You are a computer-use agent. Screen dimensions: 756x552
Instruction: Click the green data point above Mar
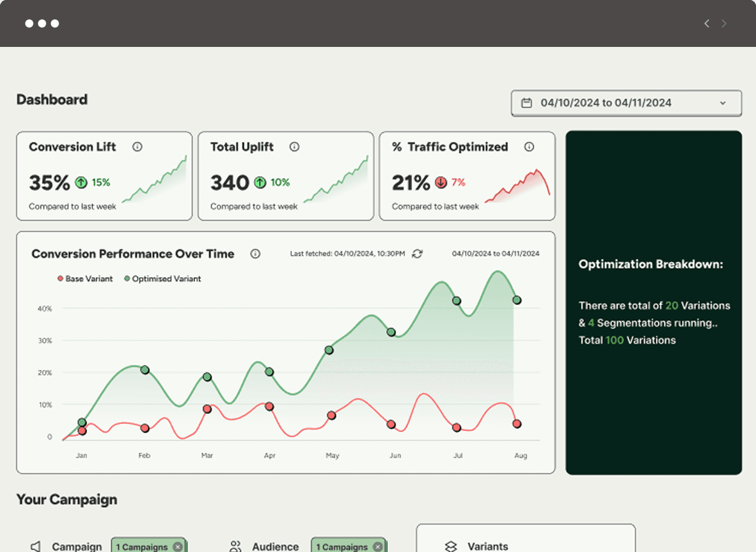(x=207, y=377)
